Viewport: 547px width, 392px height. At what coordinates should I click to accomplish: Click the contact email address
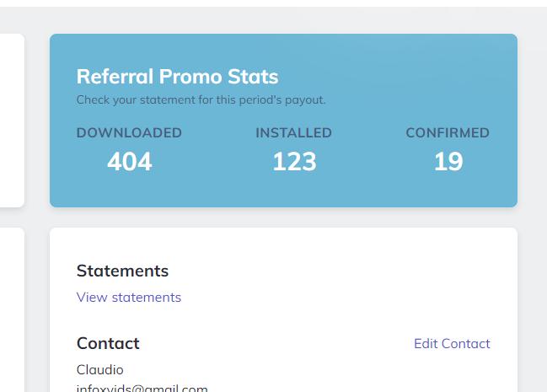click(142, 388)
